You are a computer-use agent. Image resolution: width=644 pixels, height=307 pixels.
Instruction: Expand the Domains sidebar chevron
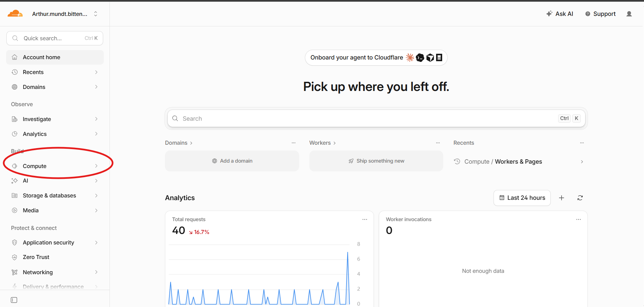click(96, 87)
